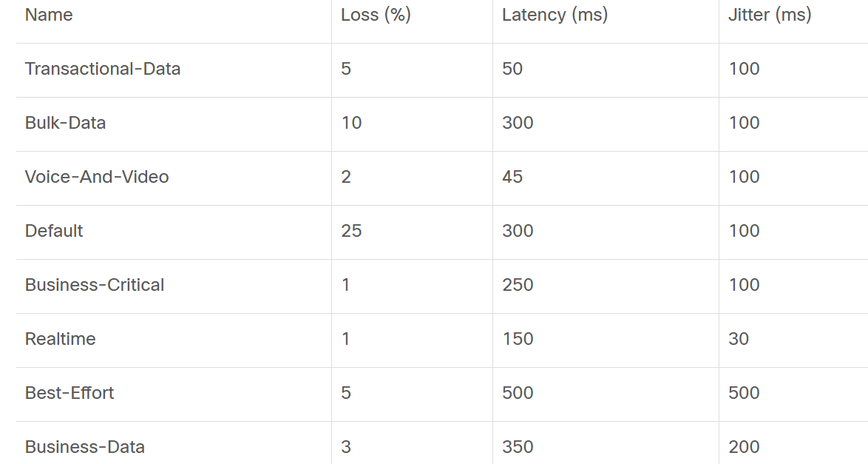Select Business-Data latency value 350
The width and height of the screenshot is (868, 464).
[518, 447]
